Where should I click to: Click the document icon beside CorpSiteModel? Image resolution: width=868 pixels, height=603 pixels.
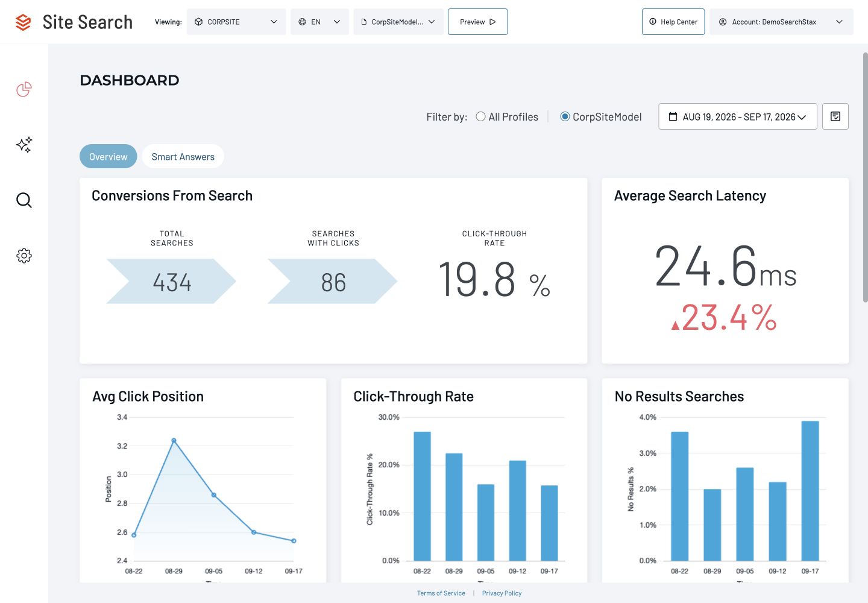(x=364, y=22)
